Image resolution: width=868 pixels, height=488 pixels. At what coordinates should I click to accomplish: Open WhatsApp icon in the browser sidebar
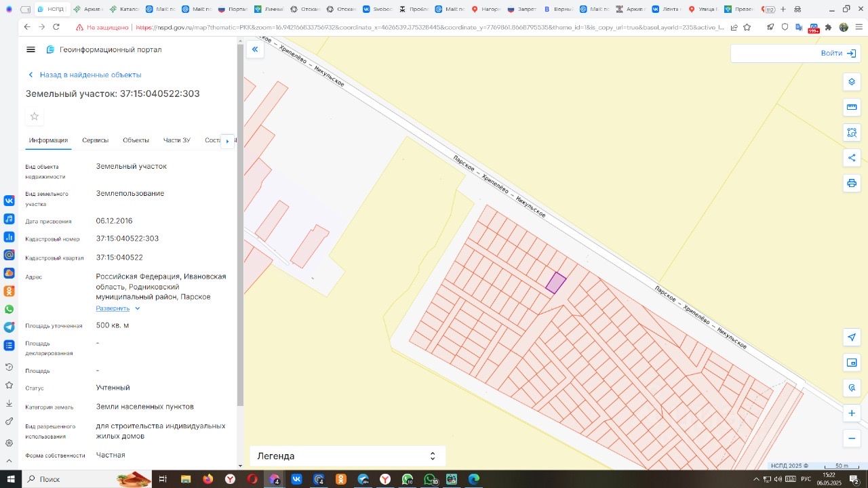[x=9, y=309]
